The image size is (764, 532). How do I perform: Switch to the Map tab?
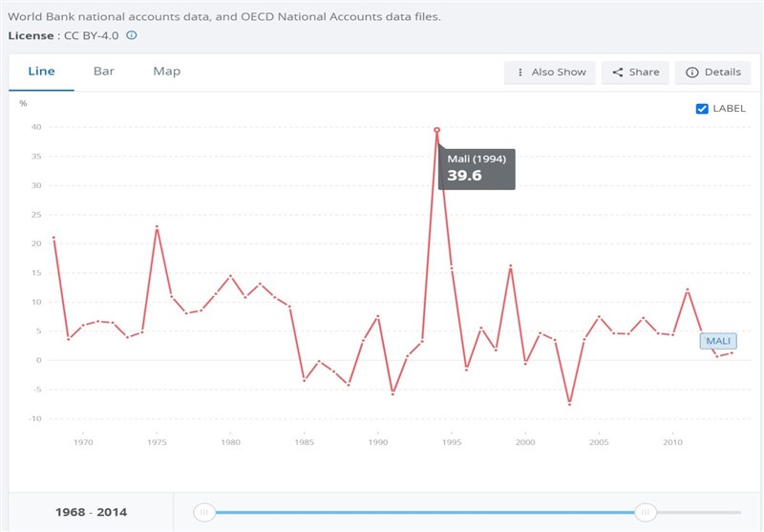(x=166, y=72)
